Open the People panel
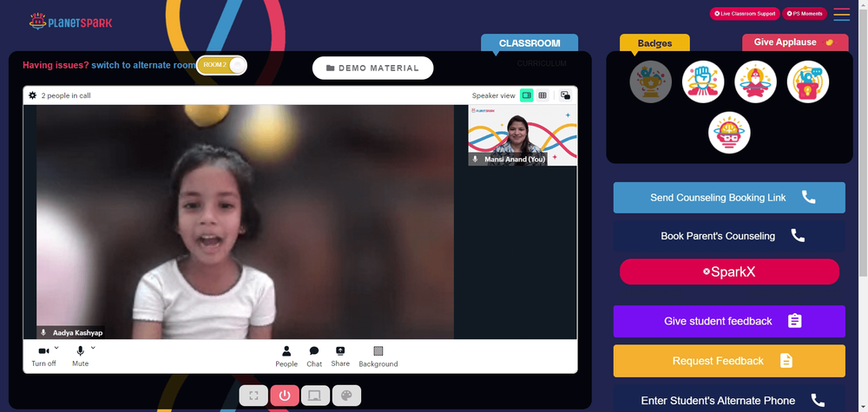This screenshot has height=412, width=868. [x=286, y=356]
